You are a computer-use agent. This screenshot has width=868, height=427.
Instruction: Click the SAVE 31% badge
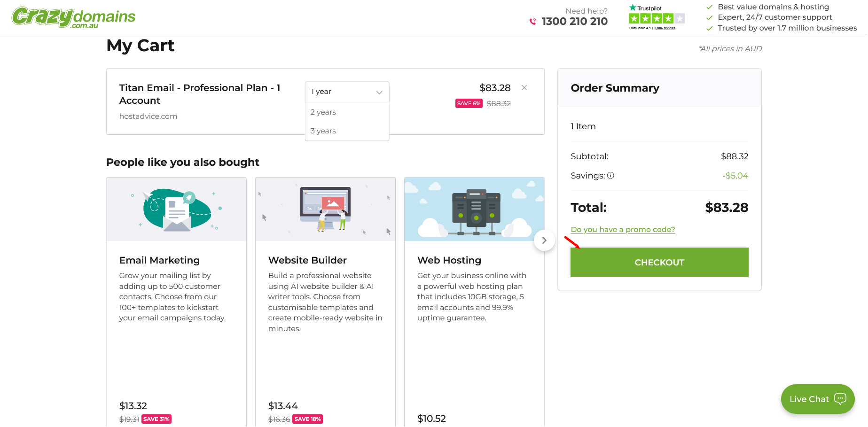coord(156,419)
